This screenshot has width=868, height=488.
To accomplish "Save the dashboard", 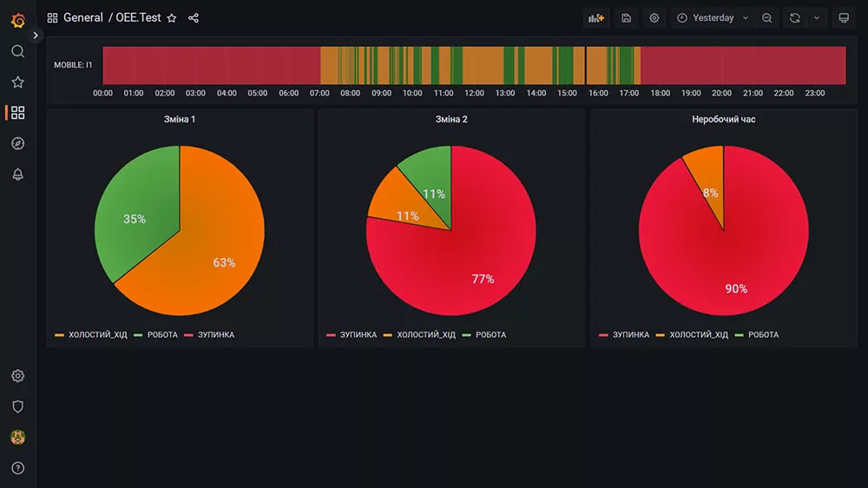I will point(626,17).
